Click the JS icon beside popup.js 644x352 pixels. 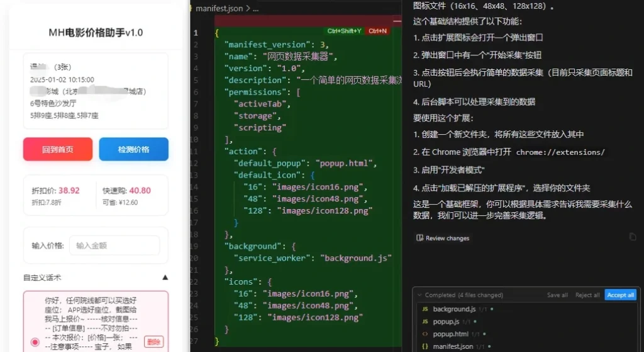[425, 322]
